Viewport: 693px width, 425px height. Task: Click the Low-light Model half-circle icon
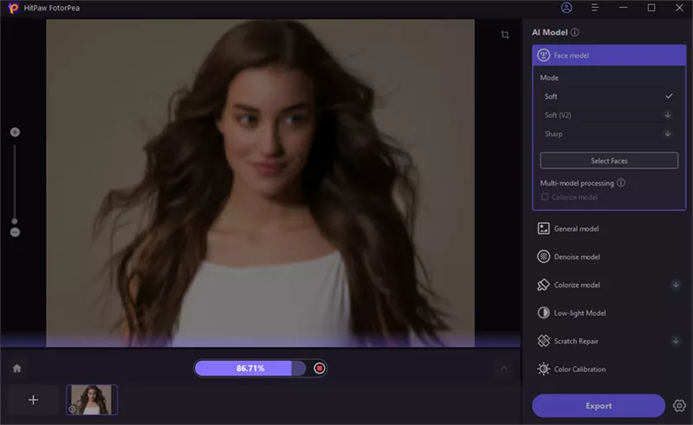click(x=544, y=313)
